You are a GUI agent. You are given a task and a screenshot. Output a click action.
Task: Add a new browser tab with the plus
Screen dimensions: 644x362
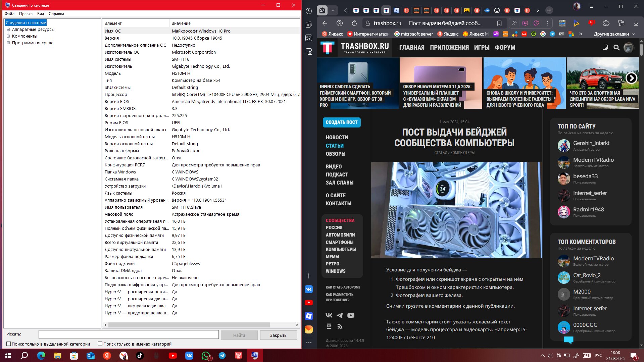tap(549, 10)
